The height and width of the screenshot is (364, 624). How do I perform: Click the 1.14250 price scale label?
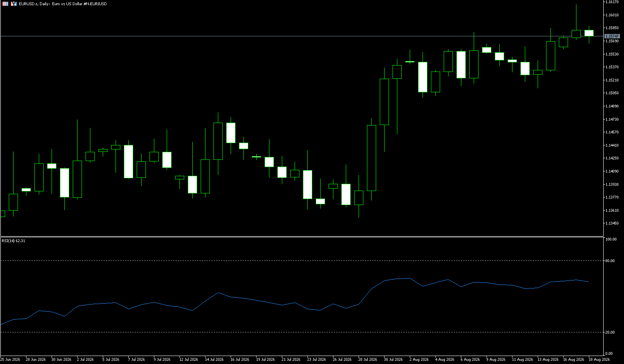point(612,158)
